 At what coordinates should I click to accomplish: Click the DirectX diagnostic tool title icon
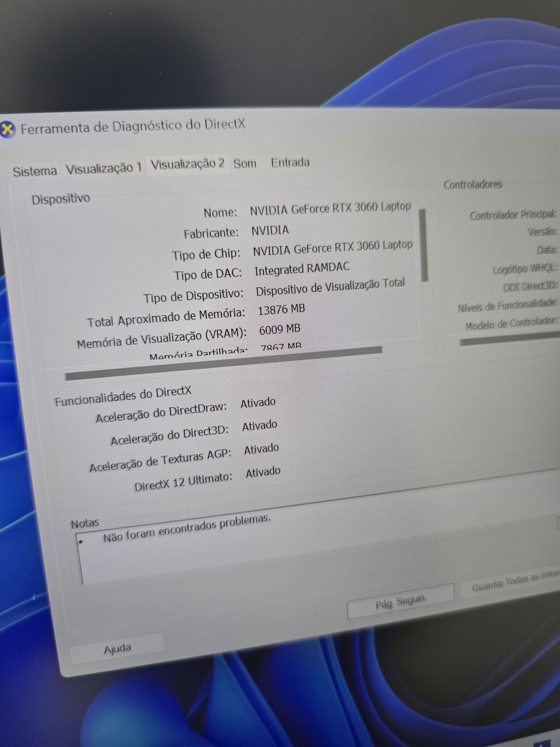[x=7, y=130]
